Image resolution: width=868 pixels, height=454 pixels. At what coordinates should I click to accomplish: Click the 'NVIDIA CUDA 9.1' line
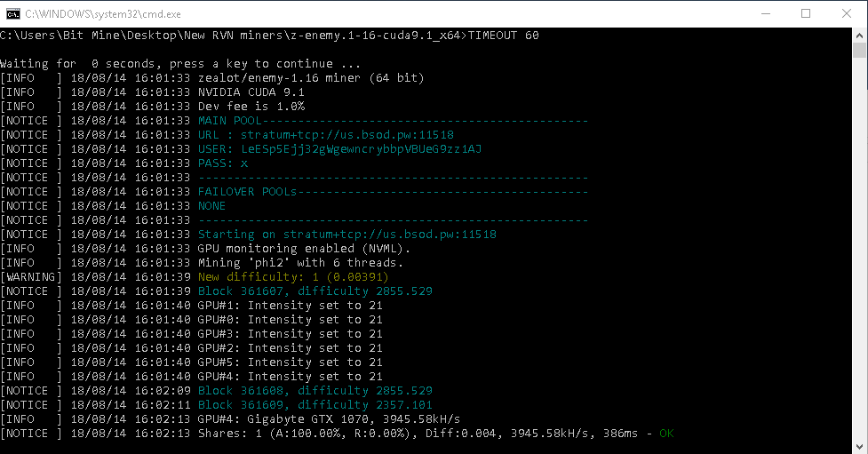point(251,92)
